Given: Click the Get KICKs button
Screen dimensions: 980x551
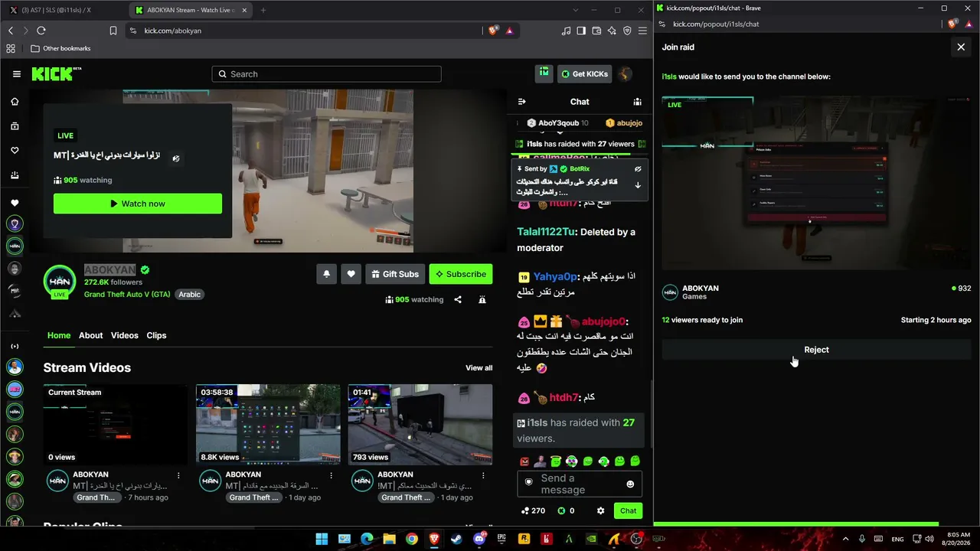Looking at the screenshot, I should 584,74.
